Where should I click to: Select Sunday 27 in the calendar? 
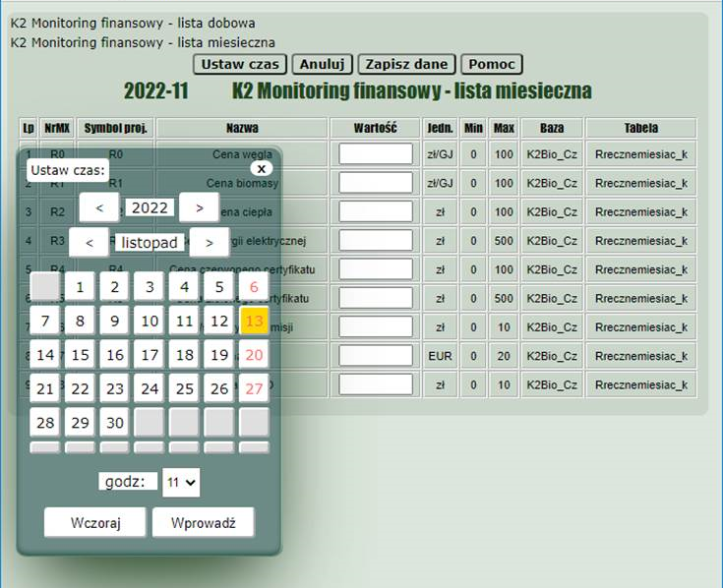255,388
